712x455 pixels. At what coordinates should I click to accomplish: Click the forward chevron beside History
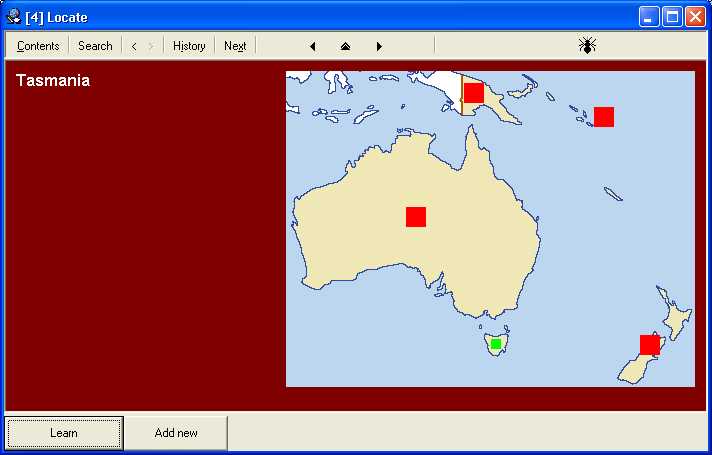[151, 46]
